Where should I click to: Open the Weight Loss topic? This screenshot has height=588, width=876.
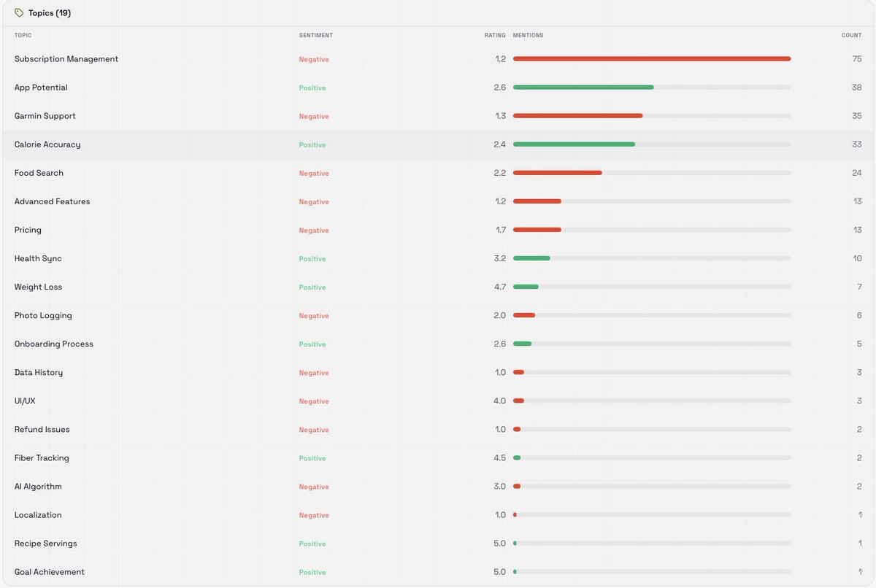39,287
